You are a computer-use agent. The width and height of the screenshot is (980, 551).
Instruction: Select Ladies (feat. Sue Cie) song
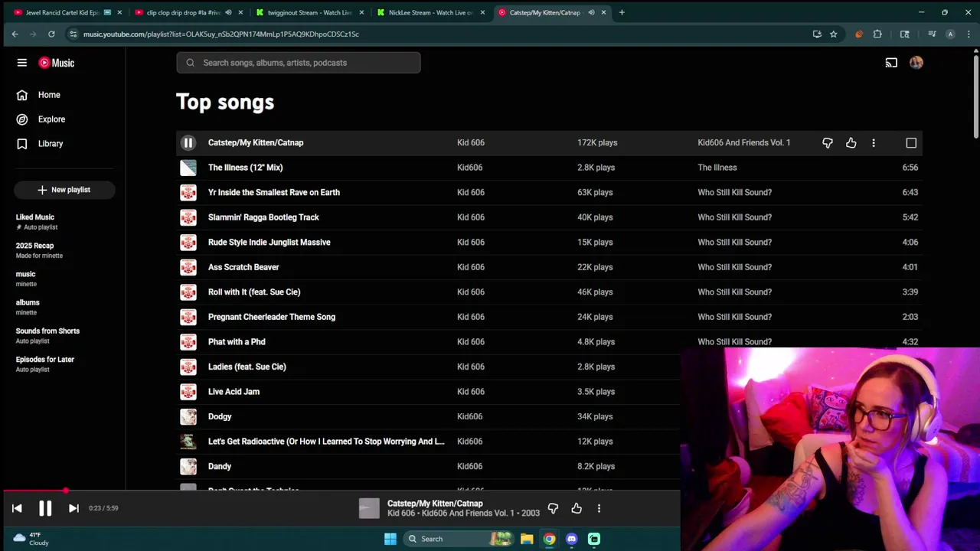pyautogui.click(x=247, y=367)
